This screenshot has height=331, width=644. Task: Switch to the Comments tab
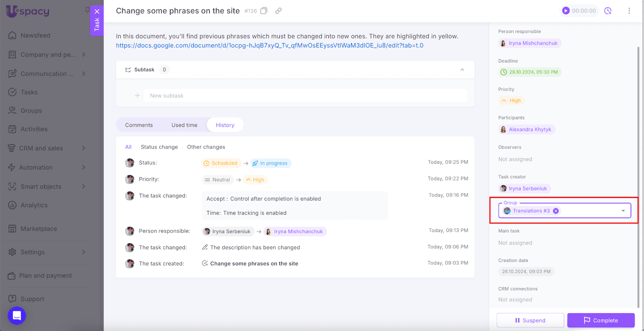coord(139,125)
